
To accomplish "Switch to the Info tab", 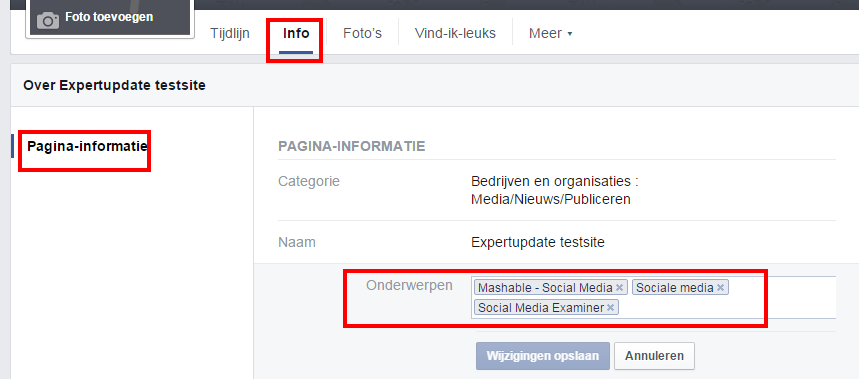I will (x=296, y=33).
